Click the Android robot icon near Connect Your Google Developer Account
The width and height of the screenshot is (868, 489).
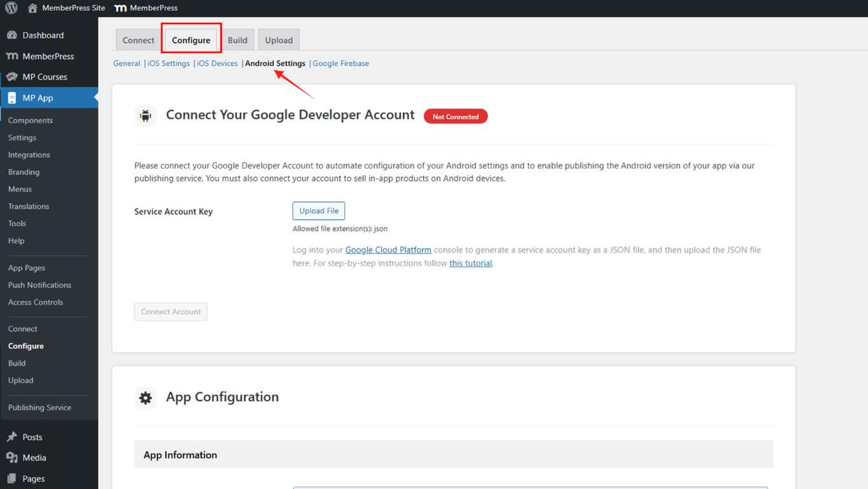[146, 116]
